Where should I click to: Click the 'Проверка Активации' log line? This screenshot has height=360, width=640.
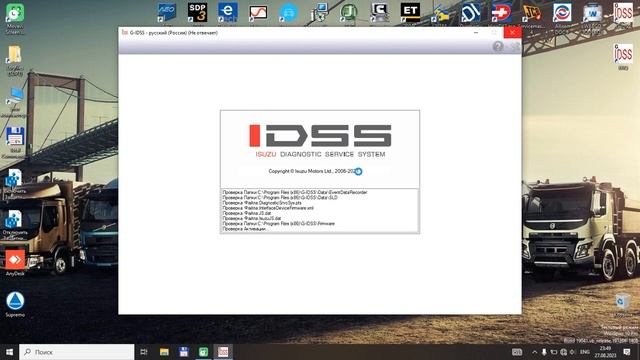coord(244,229)
